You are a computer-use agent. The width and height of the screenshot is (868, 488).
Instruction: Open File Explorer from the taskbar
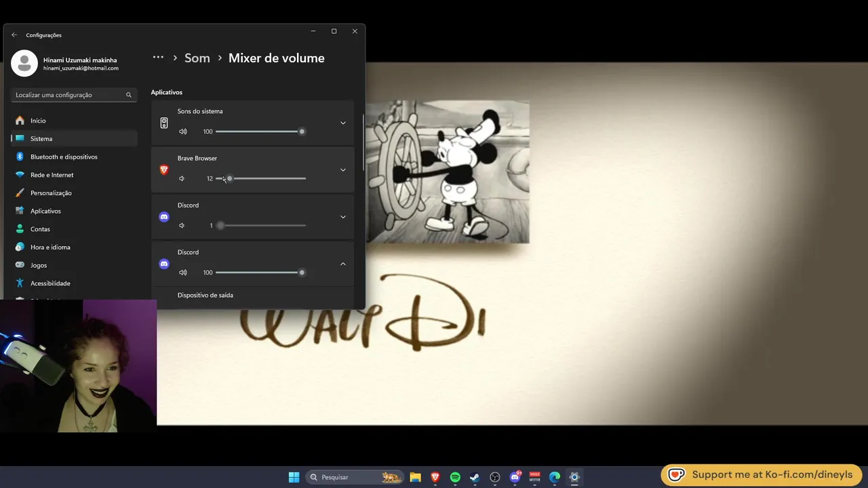pyautogui.click(x=416, y=477)
